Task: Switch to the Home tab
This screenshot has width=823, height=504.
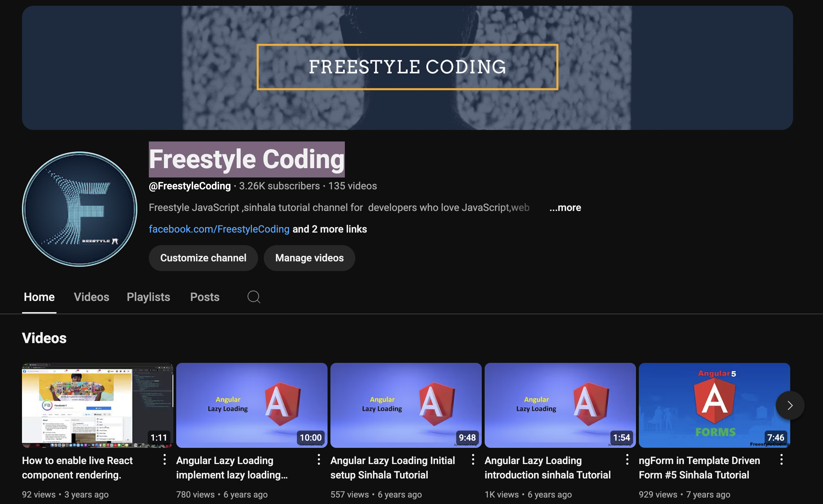Action: 39,297
